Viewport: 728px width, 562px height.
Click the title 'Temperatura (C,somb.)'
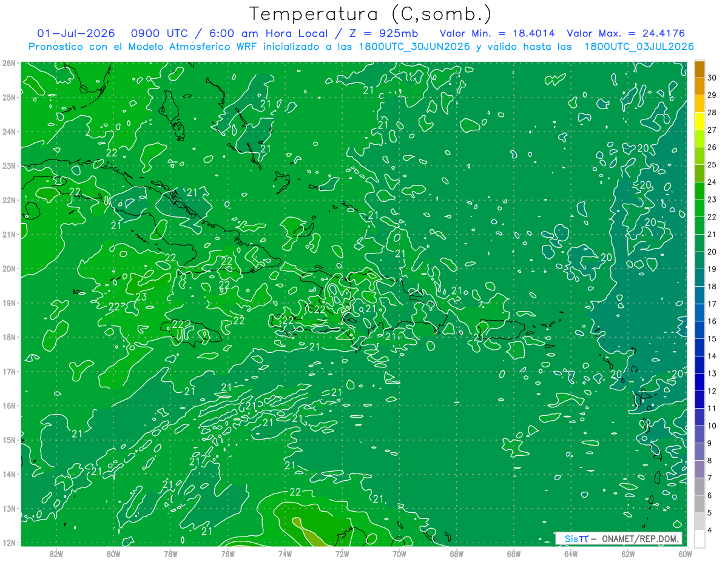click(x=371, y=14)
